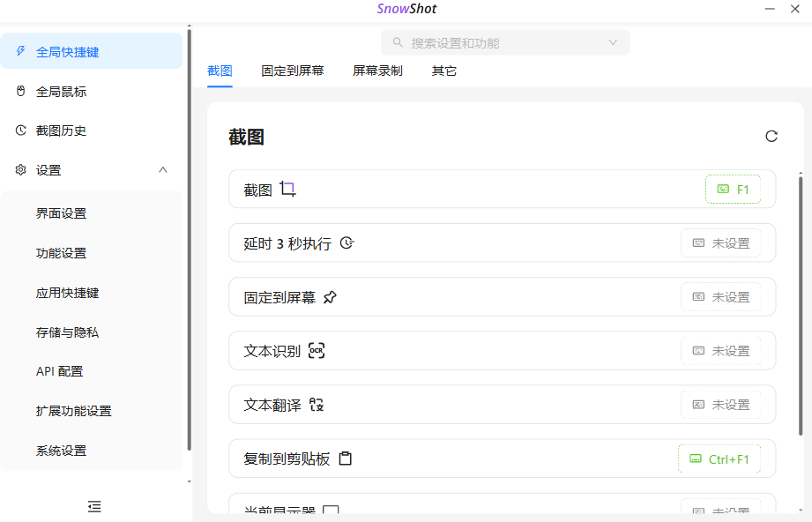The width and height of the screenshot is (812, 522).
Task: Open the search settings dropdown arrow
Action: click(x=613, y=42)
